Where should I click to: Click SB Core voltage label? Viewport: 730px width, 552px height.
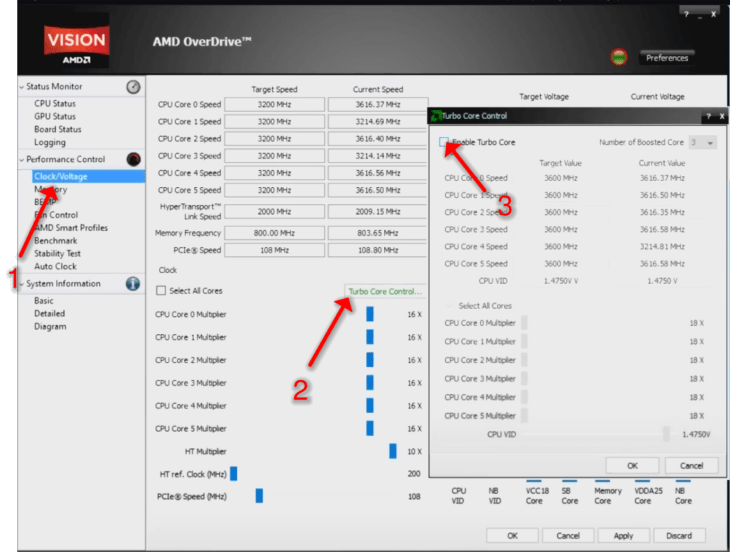pos(569,496)
